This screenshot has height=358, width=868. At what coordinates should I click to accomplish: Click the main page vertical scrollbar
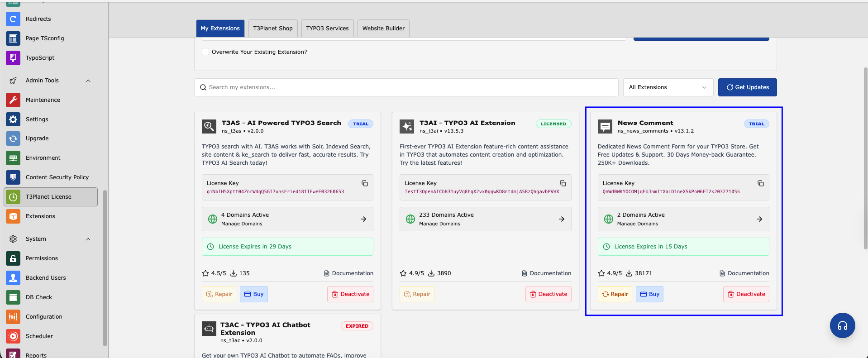coord(865,158)
